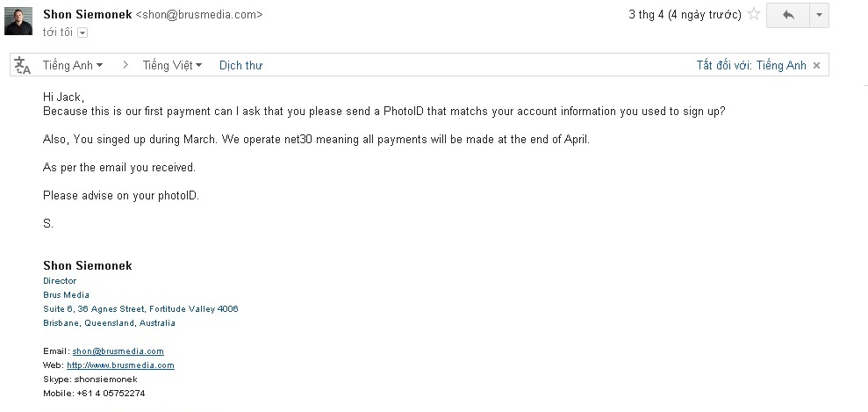Dismiss the translation bar with the X
The width and height of the screenshot is (868, 412).
(816, 66)
